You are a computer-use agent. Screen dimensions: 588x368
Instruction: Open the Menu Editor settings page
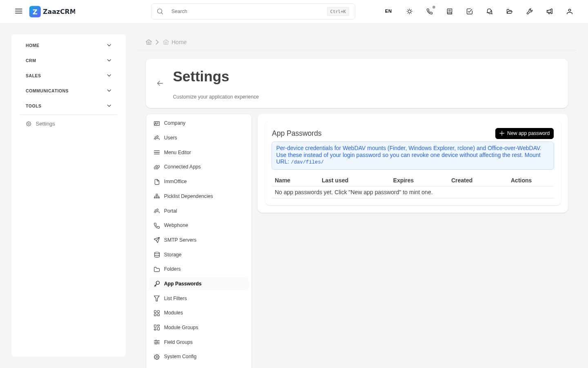point(199,153)
